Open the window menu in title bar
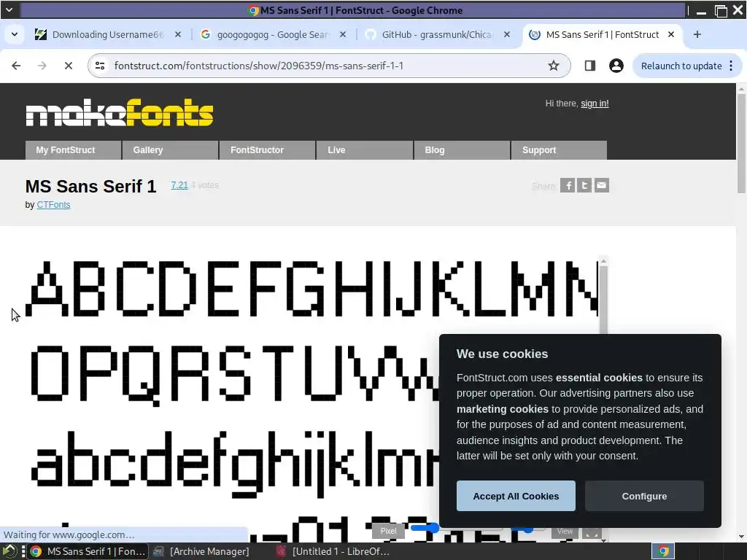The image size is (747, 560). [x=9, y=9]
